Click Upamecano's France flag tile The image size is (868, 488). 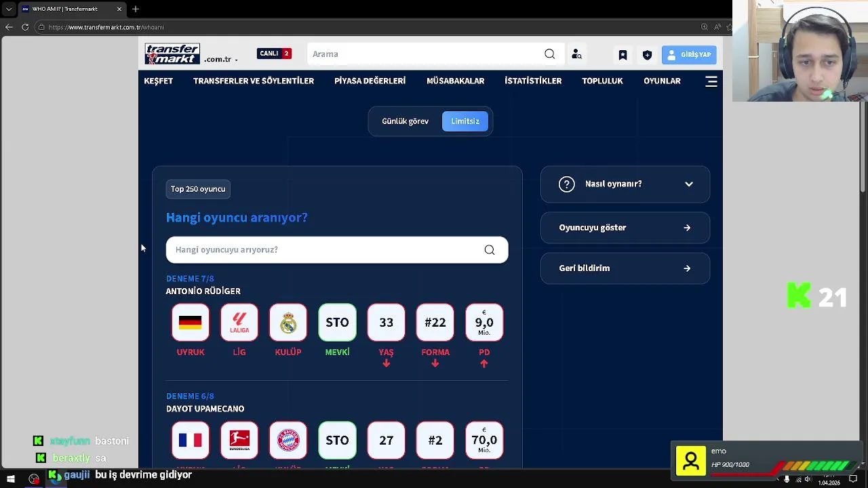tap(191, 441)
